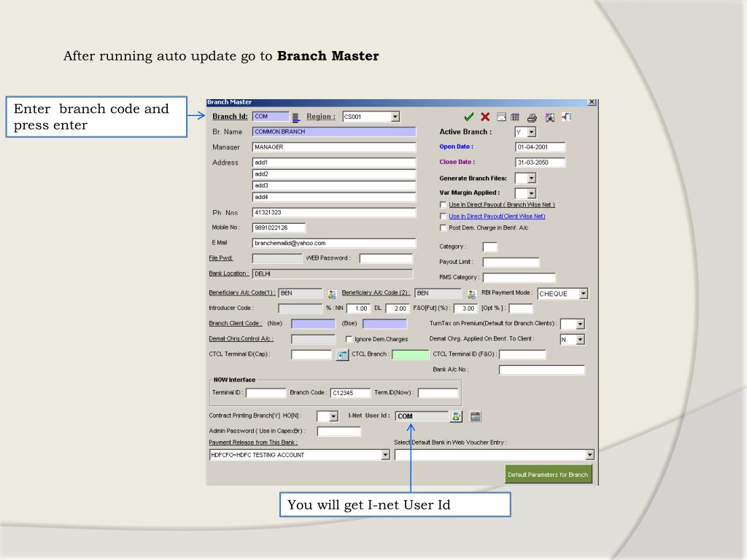Click the E Mail input field
The image size is (747, 560).
point(334,244)
